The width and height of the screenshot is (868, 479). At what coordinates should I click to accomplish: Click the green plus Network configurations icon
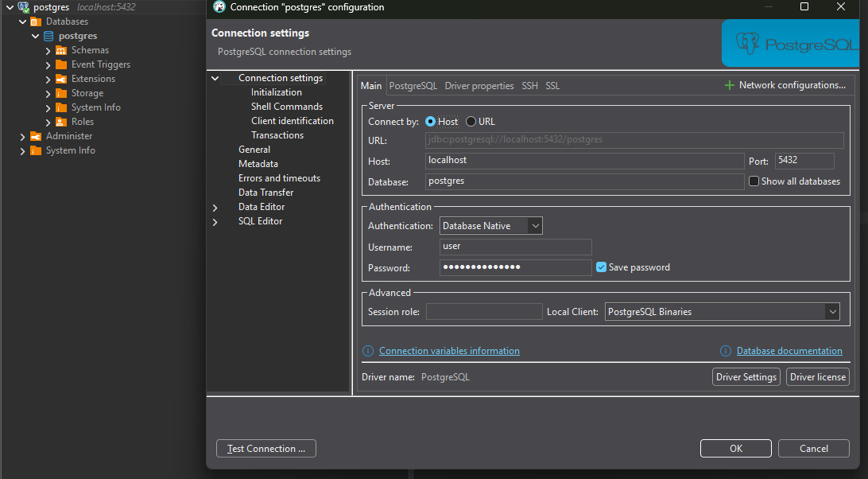(729, 85)
